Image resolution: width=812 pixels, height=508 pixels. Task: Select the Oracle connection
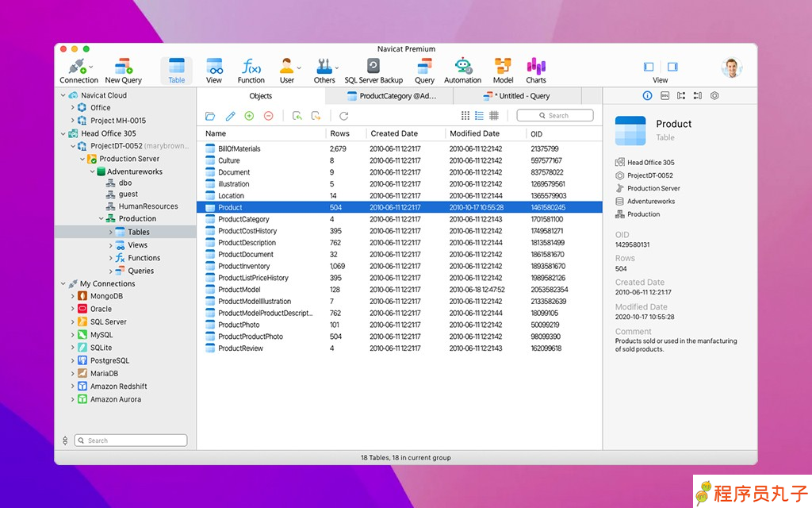pos(101,309)
